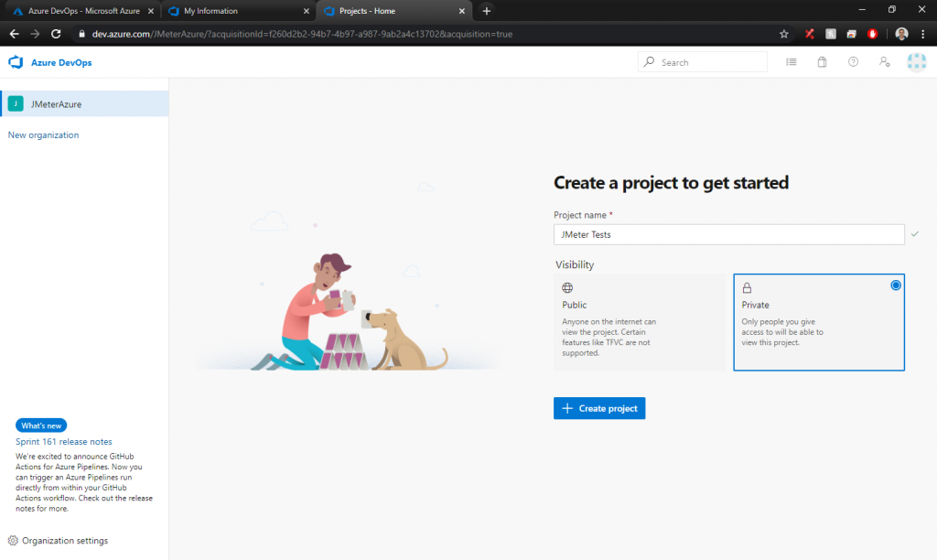The image size is (937, 560).
Task: Reload the browser page
Action: pyautogui.click(x=56, y=34)
